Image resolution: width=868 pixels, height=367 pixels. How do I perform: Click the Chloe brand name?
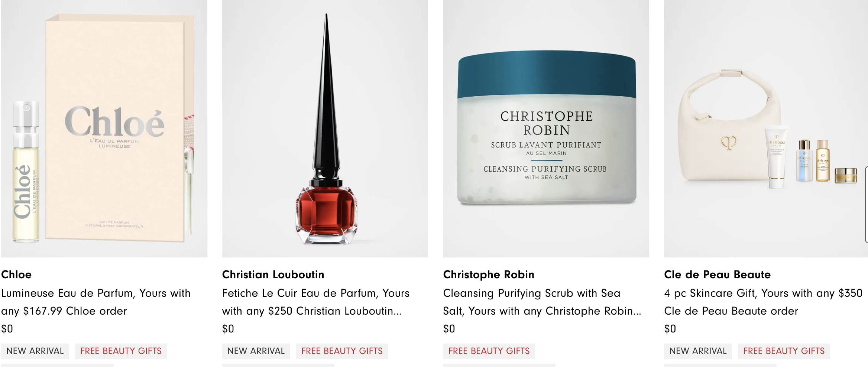(16, 275)
